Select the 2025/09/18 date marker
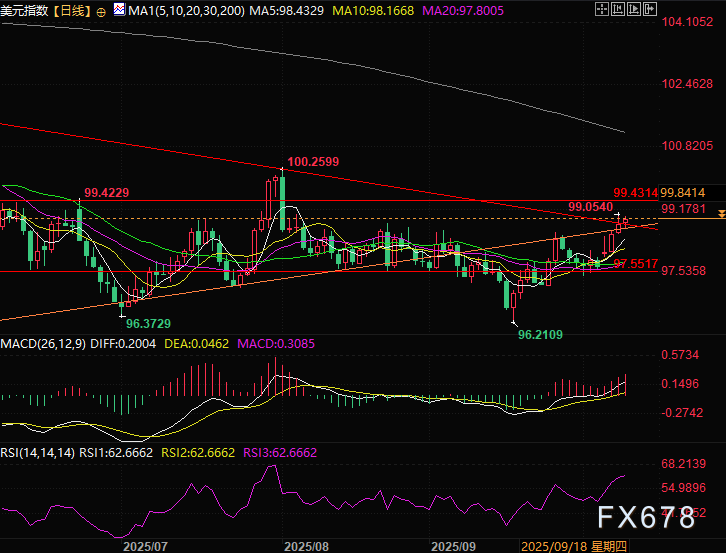Screen dimensions: 726x553 click(x=552, y=546)
